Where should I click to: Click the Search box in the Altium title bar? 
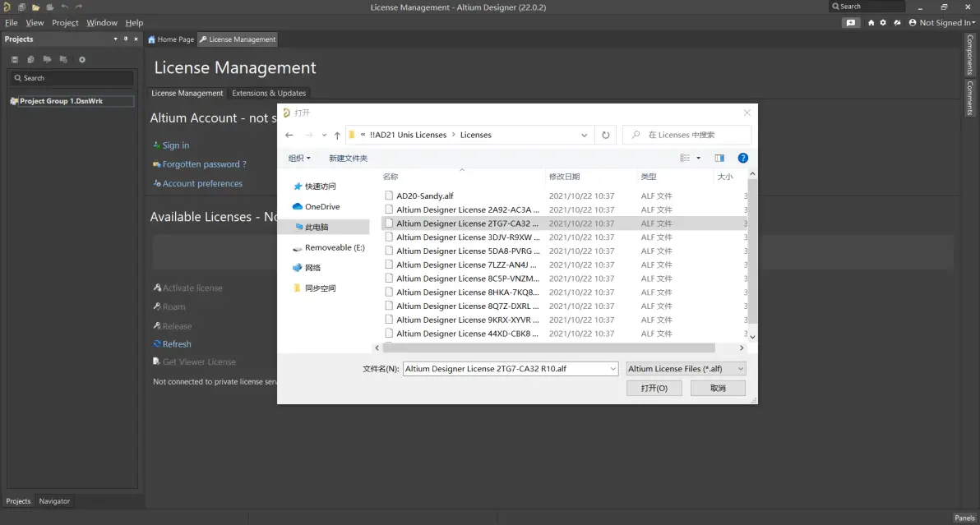(x=867, y=7)
